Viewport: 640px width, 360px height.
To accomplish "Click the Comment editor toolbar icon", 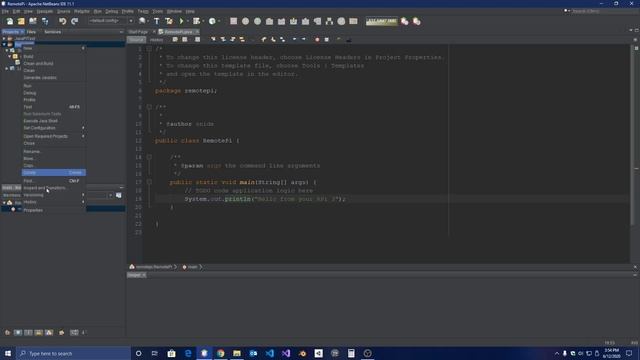I will coord(338,40).
